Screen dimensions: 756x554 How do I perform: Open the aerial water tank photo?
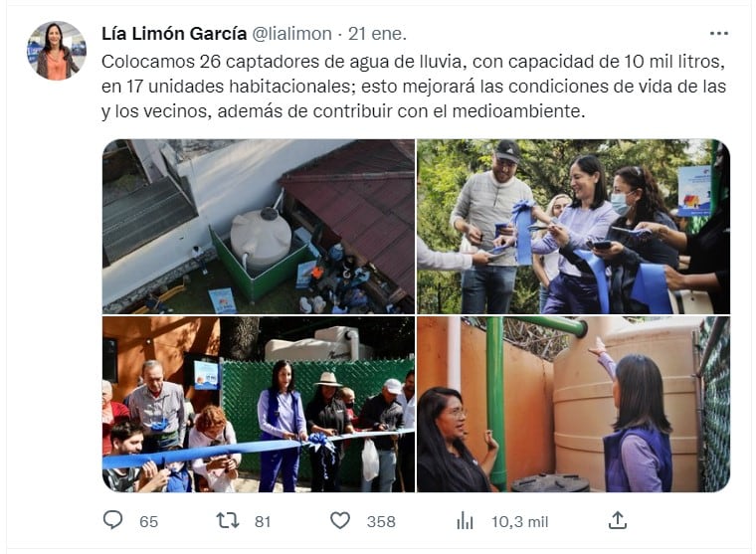coord(259,227)
